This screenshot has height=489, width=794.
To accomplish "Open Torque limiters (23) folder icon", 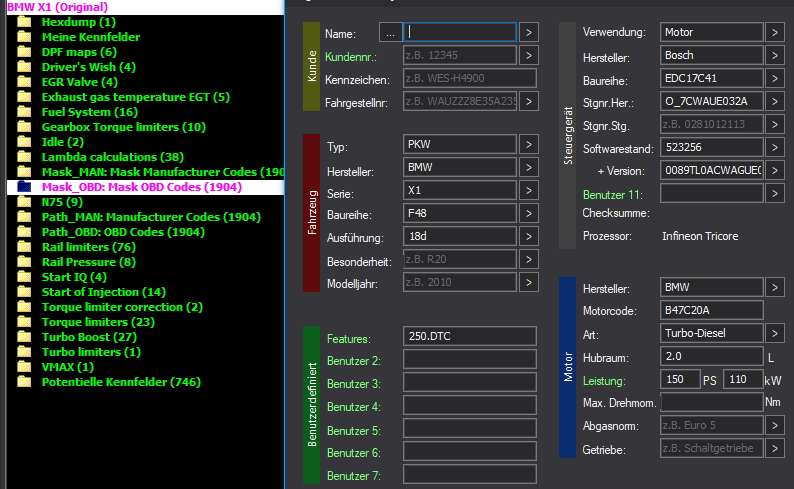I will [x=24, y=322].
